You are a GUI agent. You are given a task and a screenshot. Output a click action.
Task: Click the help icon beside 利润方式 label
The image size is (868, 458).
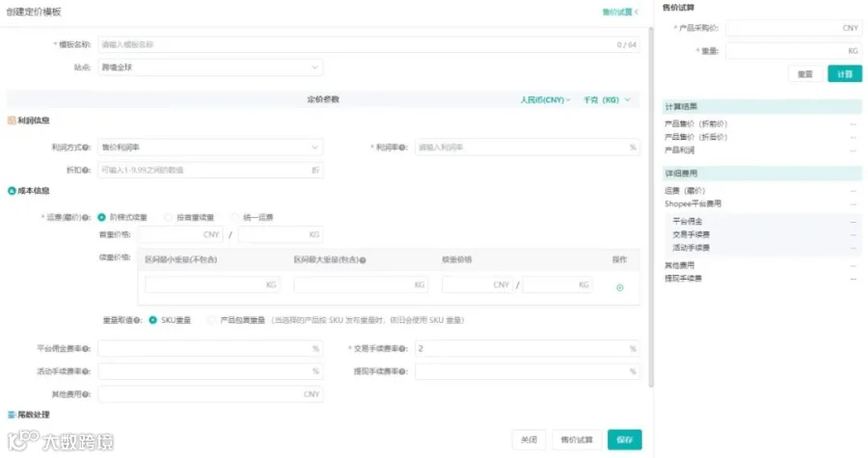pyautogui.click(x=86, y=148)
